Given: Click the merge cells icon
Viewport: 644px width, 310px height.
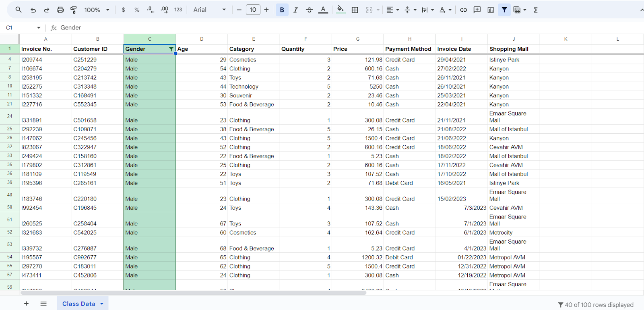Looking at the screenshot, I should click(369, 10).
